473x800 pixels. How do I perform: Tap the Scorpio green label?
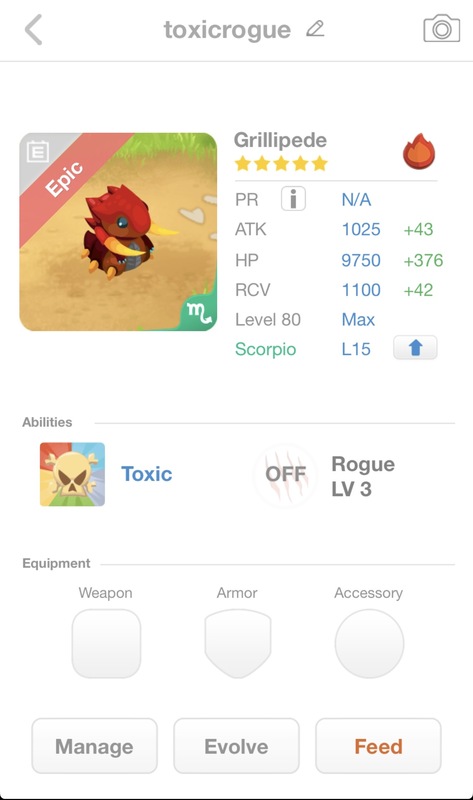click(265, 349)
